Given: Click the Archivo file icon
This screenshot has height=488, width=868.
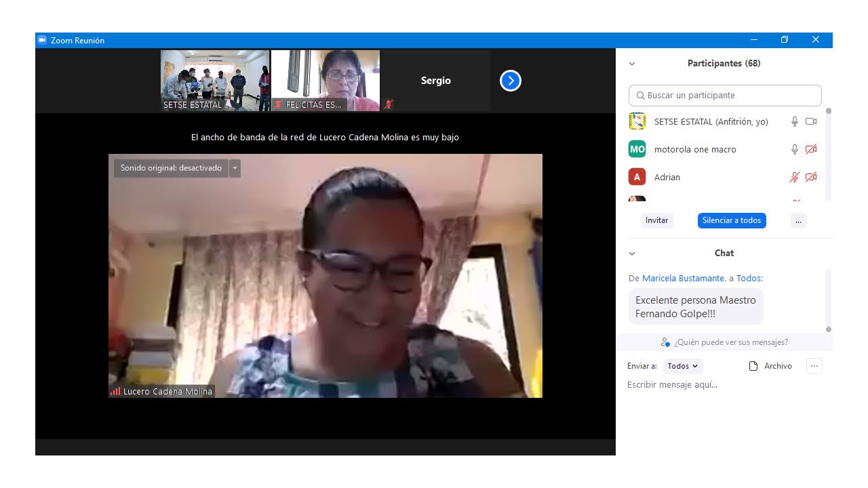Looking at the screenshot, I should (x=753, y=366).
